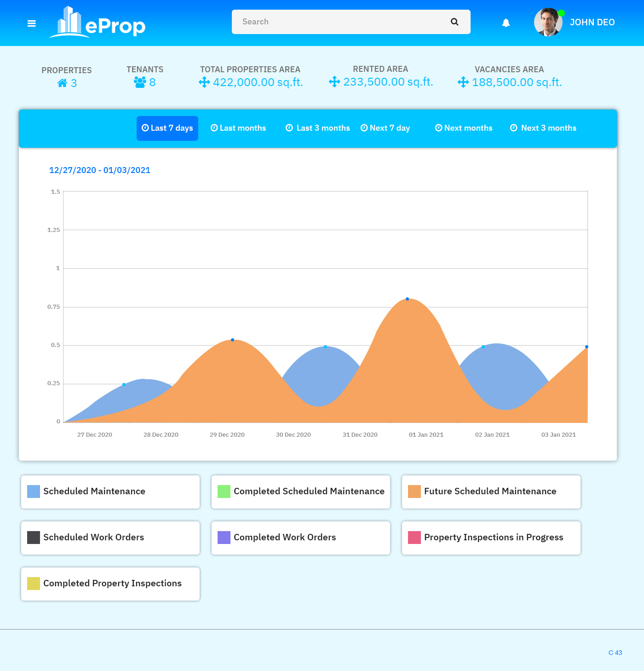The image size is (644, 671).
Task: Click the Rented Area arrows icon
Action: point(334,82)
